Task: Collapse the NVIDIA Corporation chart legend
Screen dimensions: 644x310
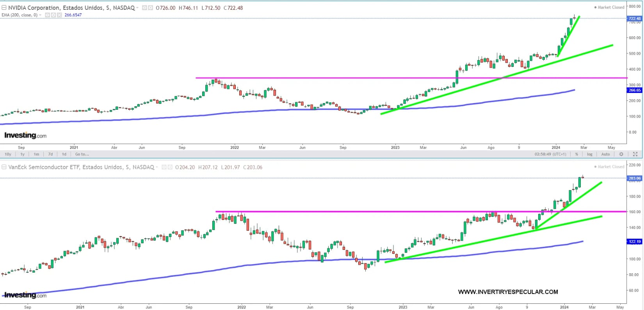Action: (4, 8)
